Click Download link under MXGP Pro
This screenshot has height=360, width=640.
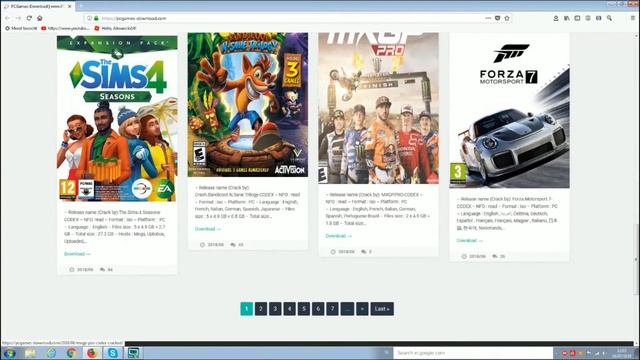point(338,236)
